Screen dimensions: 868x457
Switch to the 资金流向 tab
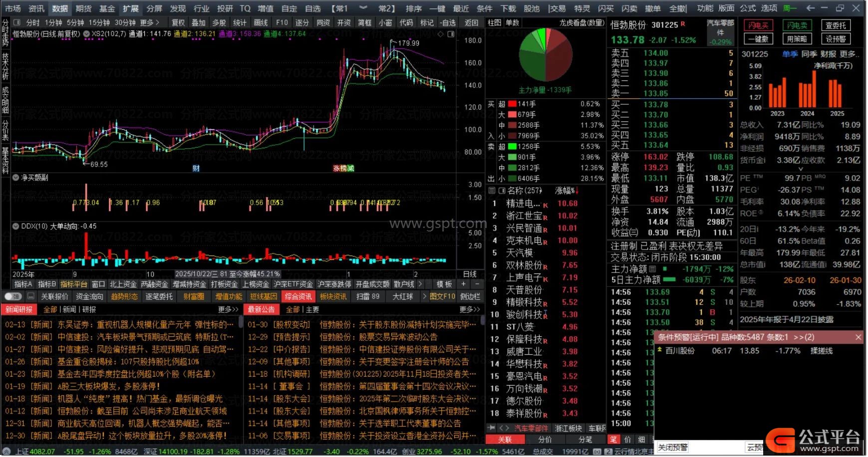(x=89, y=296)
